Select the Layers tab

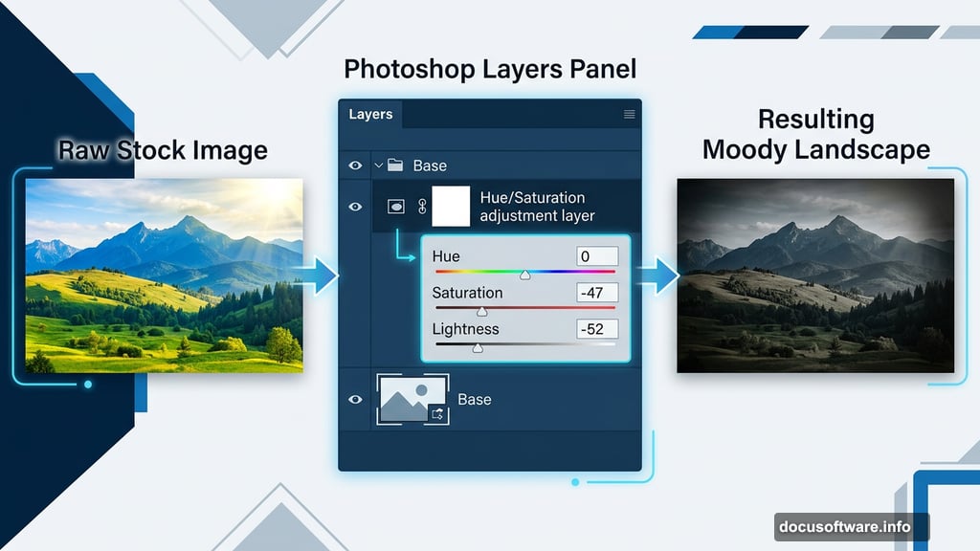(369, 114)
